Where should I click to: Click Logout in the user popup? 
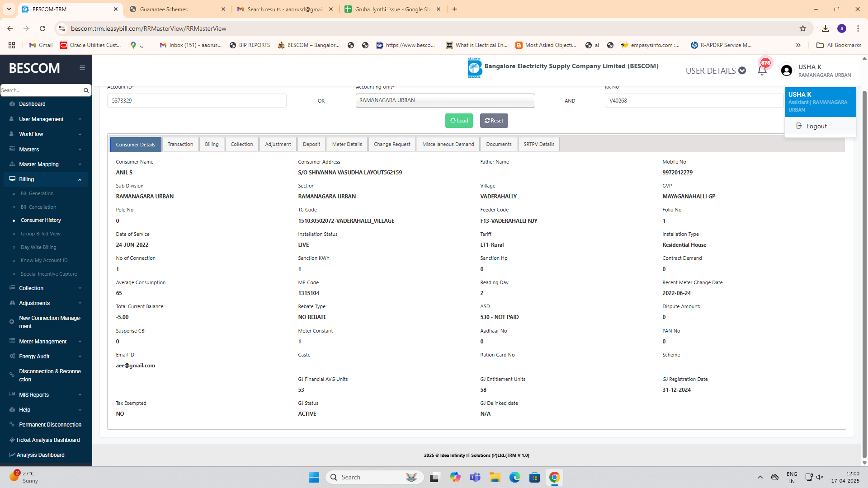[x=816, y=127]
